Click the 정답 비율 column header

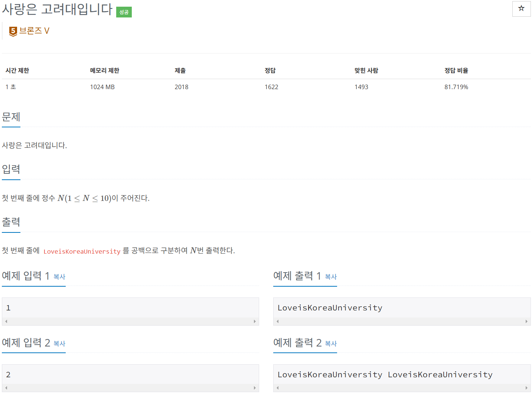point(456,71)
